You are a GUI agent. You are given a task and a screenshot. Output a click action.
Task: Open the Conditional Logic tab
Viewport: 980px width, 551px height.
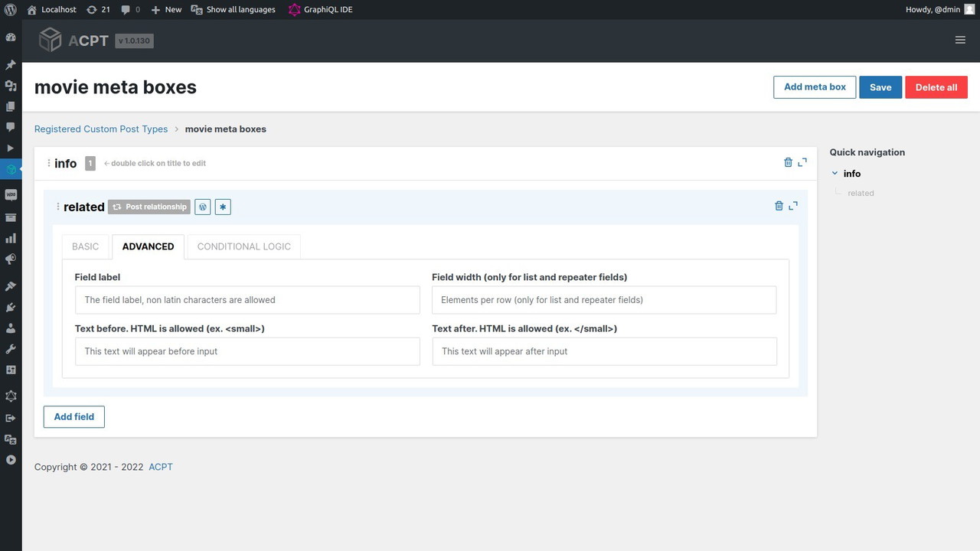(x=243, y=246)
